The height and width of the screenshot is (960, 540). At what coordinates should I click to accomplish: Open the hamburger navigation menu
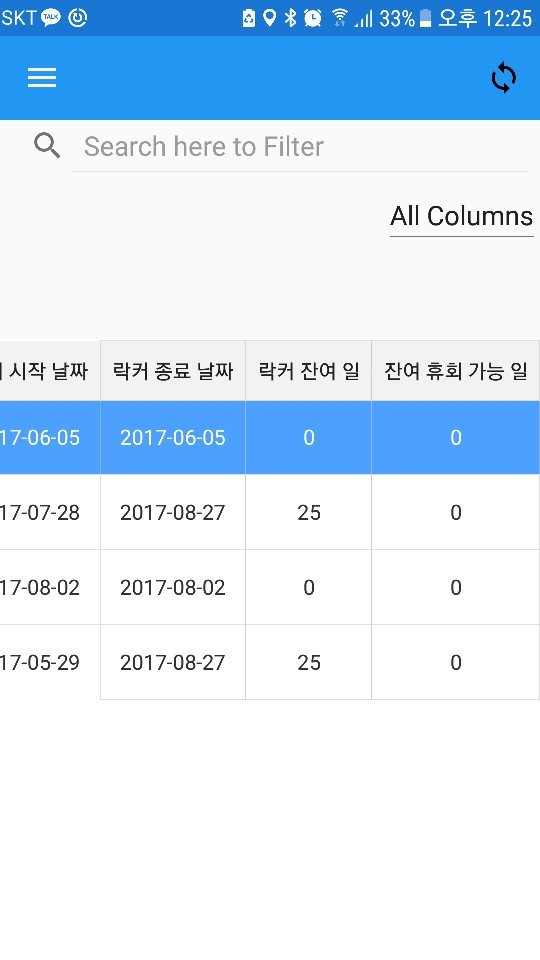42,78
